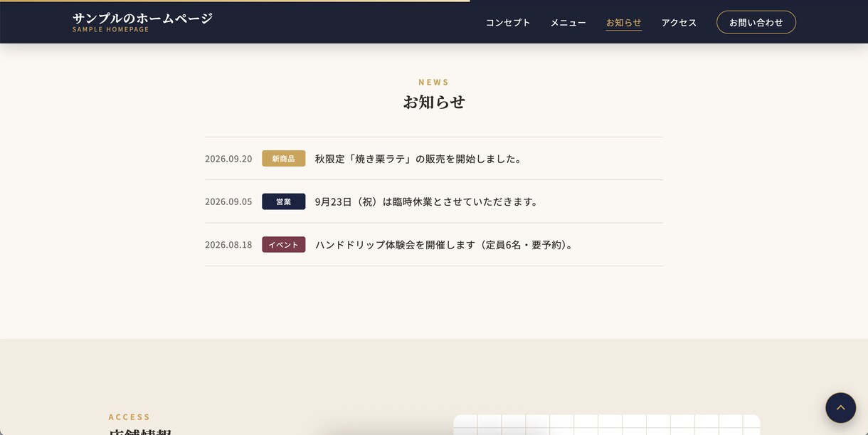Click the 新商品 category tag

point(283,158)
